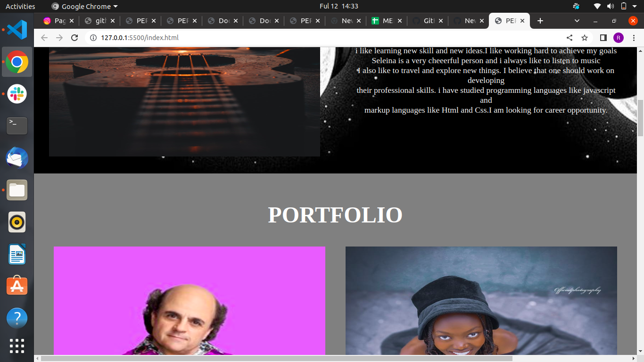Open the tab search chevron

577,21
